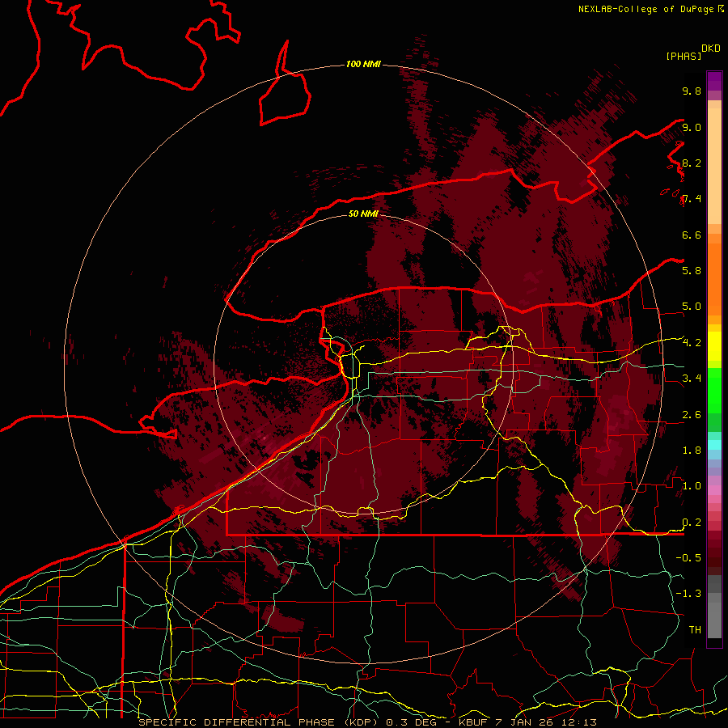The image size is (728, 728).
Task: Pick the bright green color bar segment
Action: click(714, 389)
